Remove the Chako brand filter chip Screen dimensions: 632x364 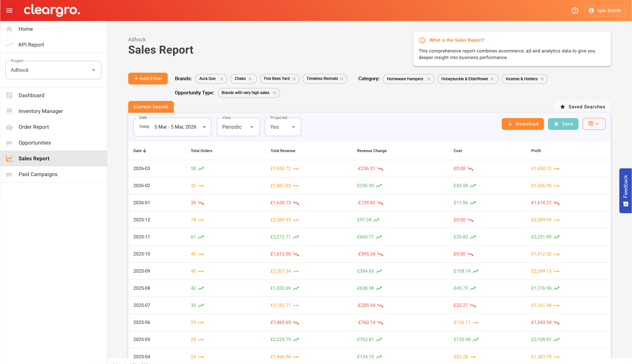[250, 79]
